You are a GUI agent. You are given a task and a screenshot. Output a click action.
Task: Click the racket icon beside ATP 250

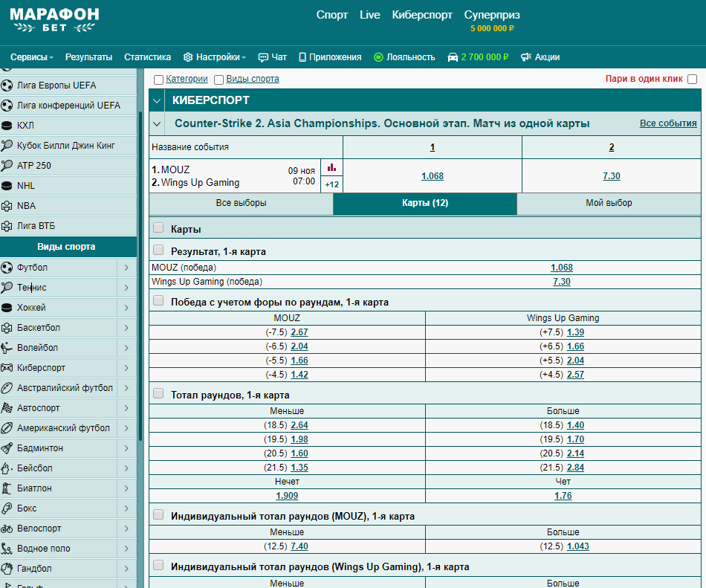[7, 166]
